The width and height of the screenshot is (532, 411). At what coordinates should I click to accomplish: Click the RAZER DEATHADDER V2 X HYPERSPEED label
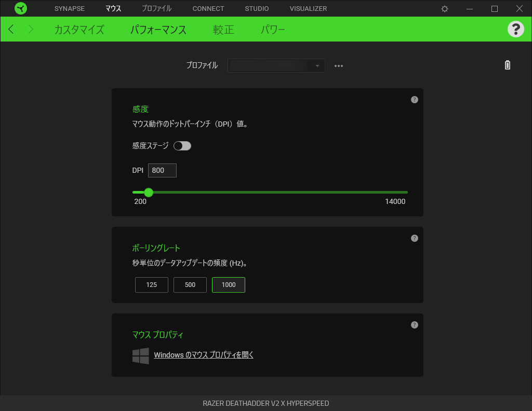point(266,403)
